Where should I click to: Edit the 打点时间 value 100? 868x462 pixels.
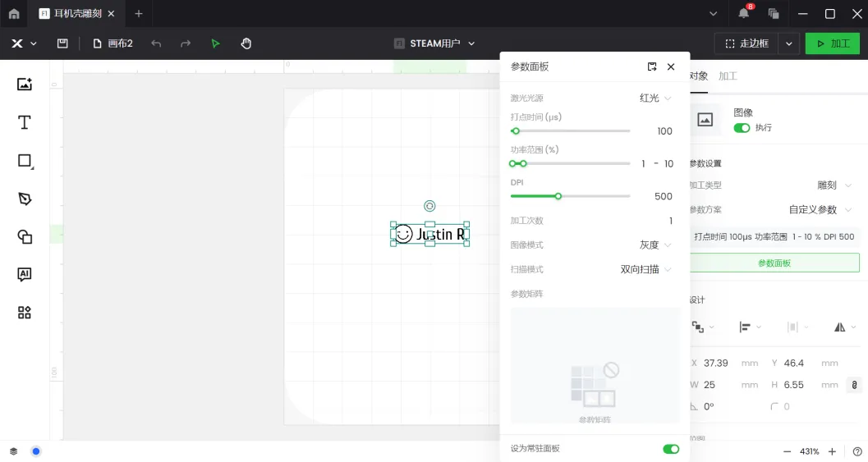tap(665, 131)
